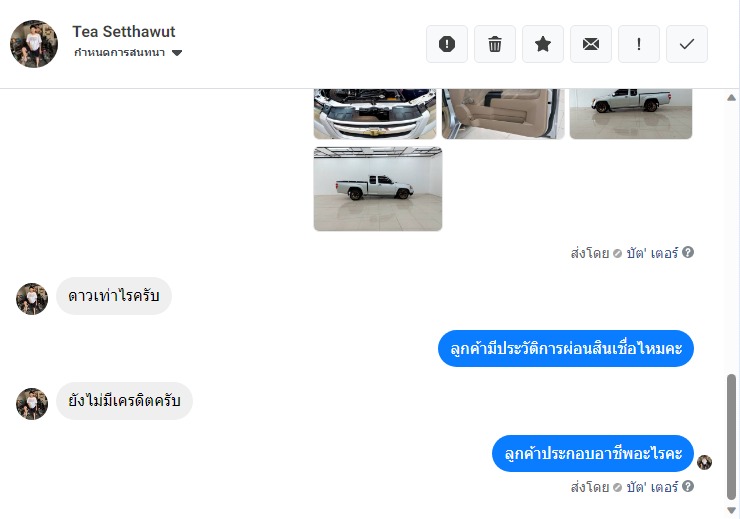Open the beige interior door photo
Viewport: 740px width, 519px height.
(x=503, y=114)
